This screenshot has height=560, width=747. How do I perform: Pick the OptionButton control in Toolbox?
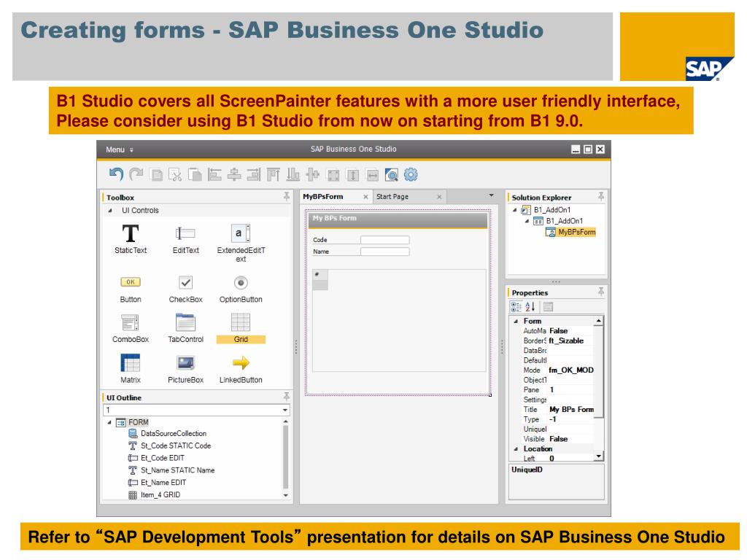click(x=241, y=289)
